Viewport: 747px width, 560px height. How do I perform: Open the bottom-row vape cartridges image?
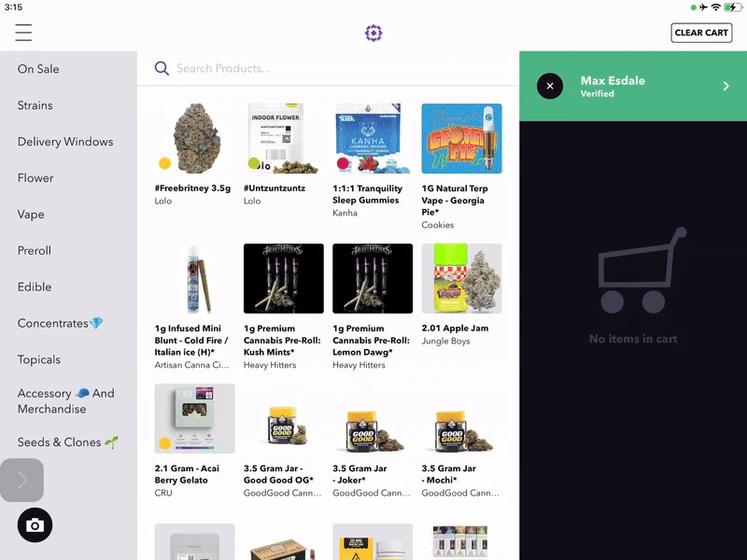click(x=461, y=542)
